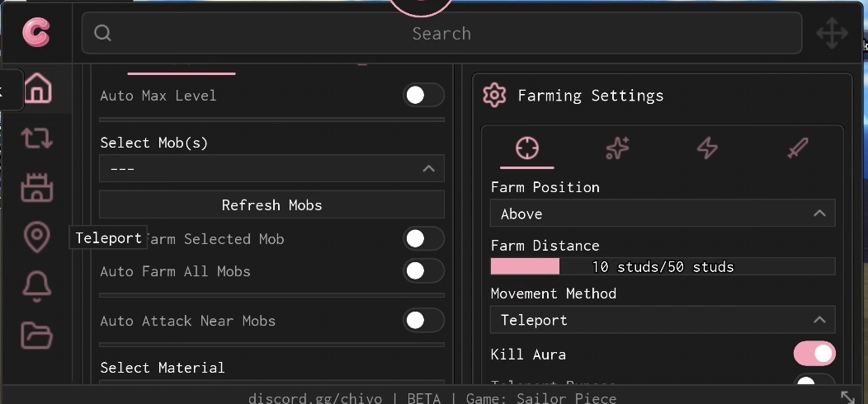This screenshot has height=404, width=868.
Task: Click the pink Chivo logo icon
Action: (36, 33)
